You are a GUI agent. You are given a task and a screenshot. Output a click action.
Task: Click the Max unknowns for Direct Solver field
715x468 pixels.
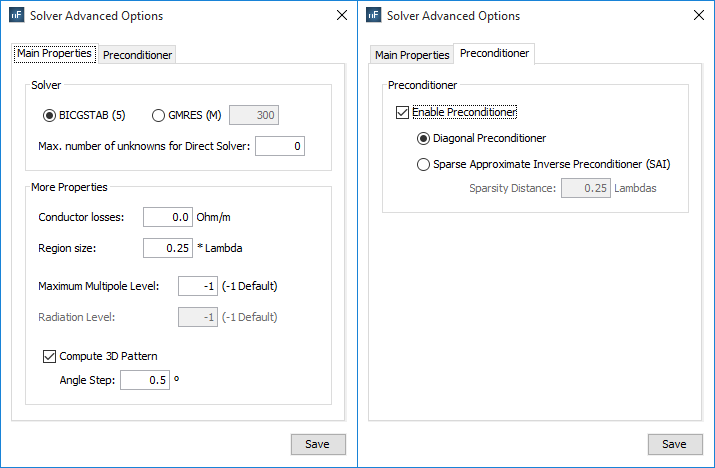(x=279, y=147)
